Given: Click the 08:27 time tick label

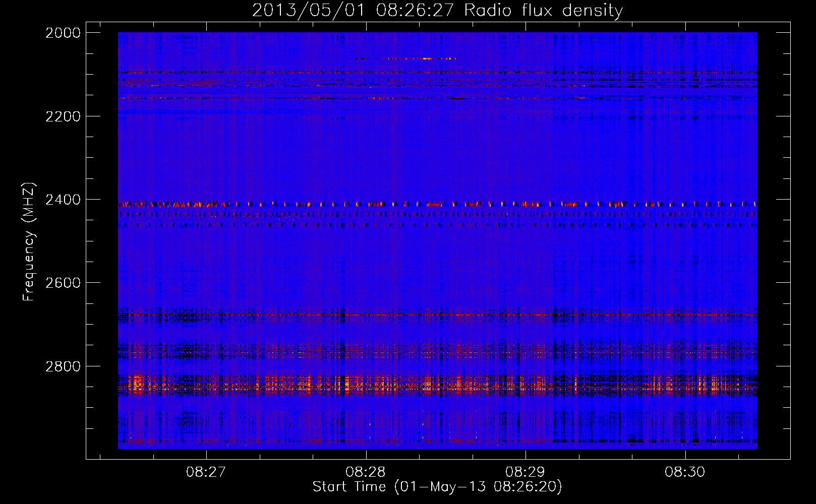Looking at the screenshot, I should click(206, 472).
